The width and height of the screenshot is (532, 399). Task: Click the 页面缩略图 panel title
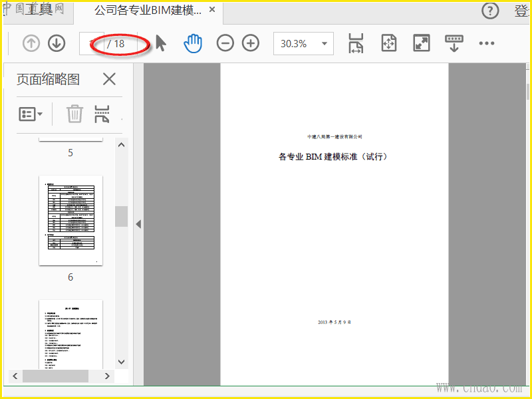click(48, 79)
